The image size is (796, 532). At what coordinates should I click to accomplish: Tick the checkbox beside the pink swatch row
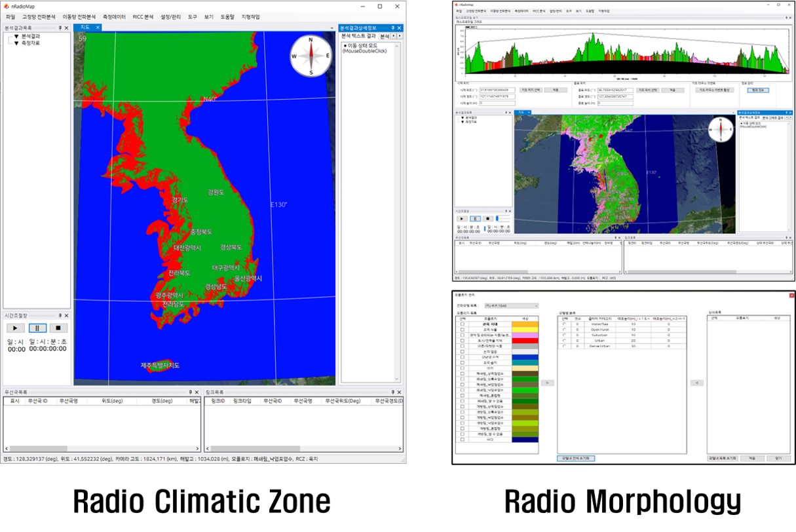[463, 335]
